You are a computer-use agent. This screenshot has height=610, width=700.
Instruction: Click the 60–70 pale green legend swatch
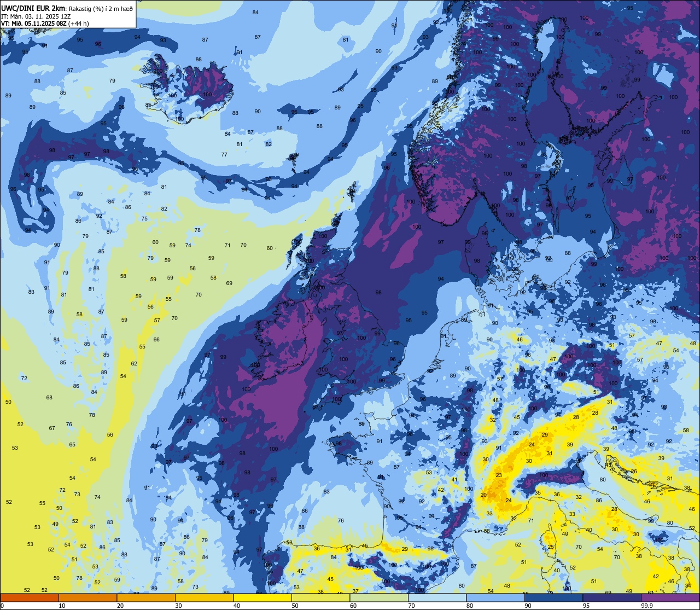[x=379, y=597]
